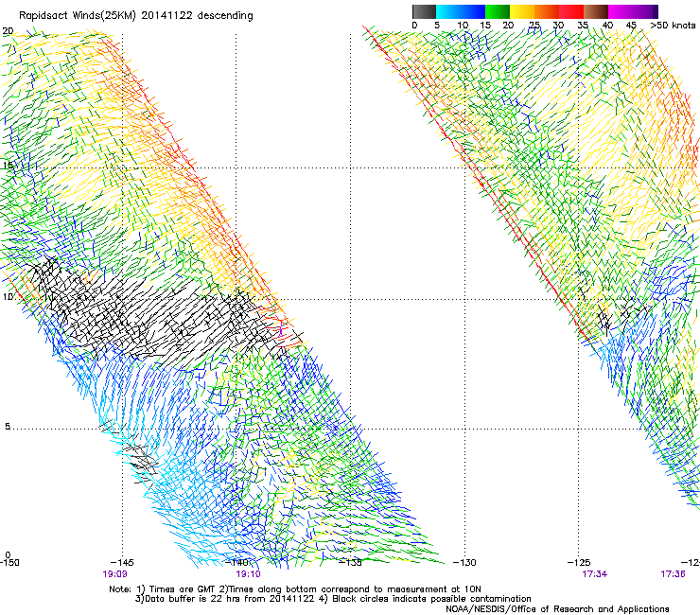
Task: Click the latitude label 5
Action: 8,426
